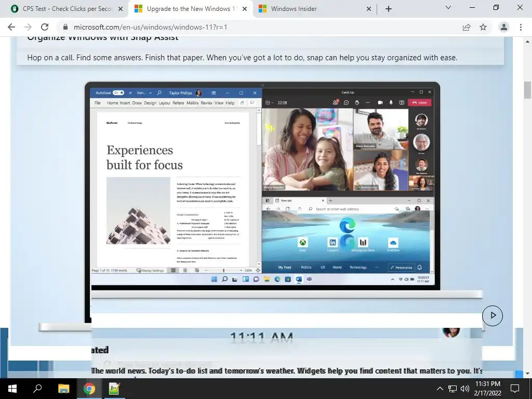The width and height of the screenshot is (532, 399).
Task: Play the Snap Assist video
Action: coord(493,315)
